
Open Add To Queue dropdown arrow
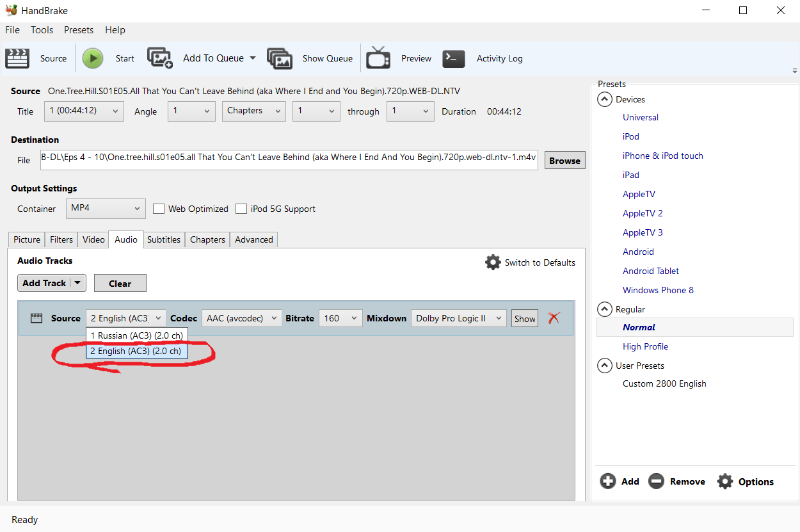pos(253,58)
